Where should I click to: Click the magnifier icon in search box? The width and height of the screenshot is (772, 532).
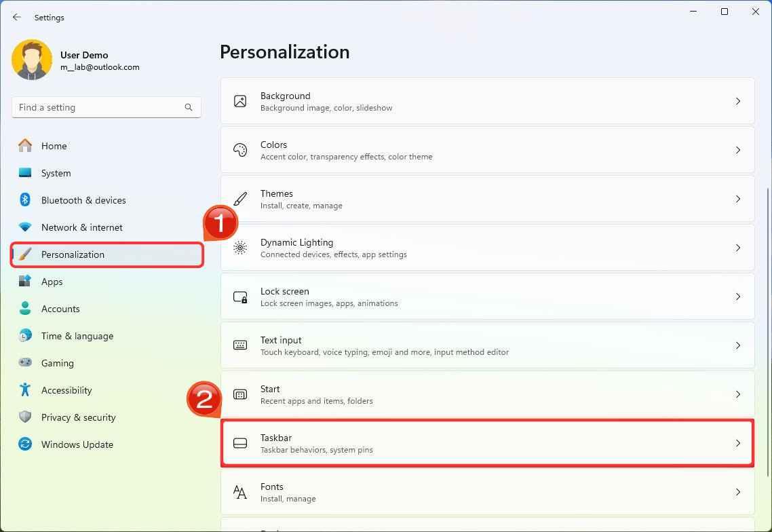(189, 107)
